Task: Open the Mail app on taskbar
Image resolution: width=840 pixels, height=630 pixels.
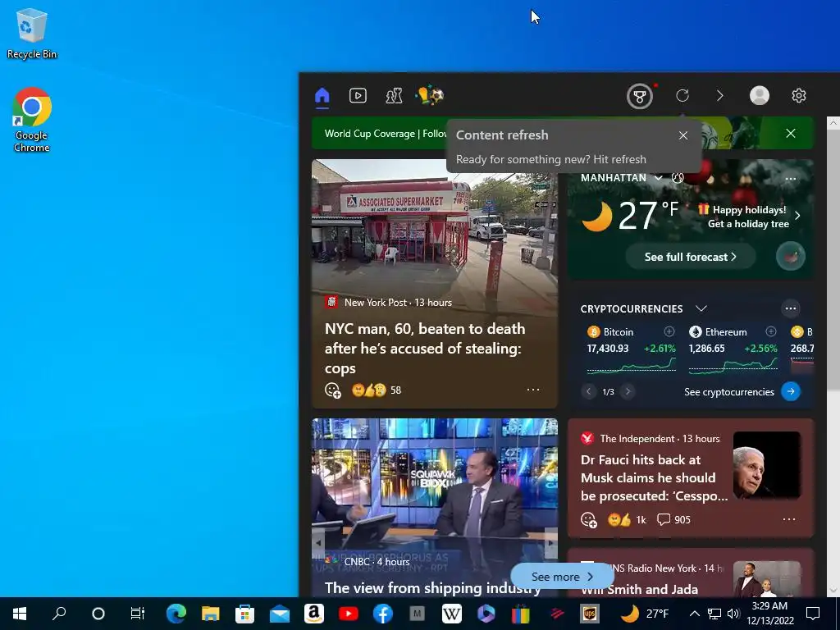Action: tap(279, 614)
